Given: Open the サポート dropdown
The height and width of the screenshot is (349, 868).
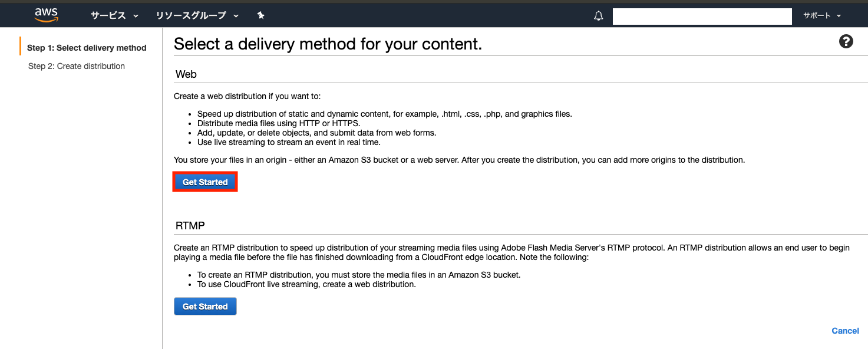Looking at the screenshot, I should pyautogui.click(x=822, y=16).
